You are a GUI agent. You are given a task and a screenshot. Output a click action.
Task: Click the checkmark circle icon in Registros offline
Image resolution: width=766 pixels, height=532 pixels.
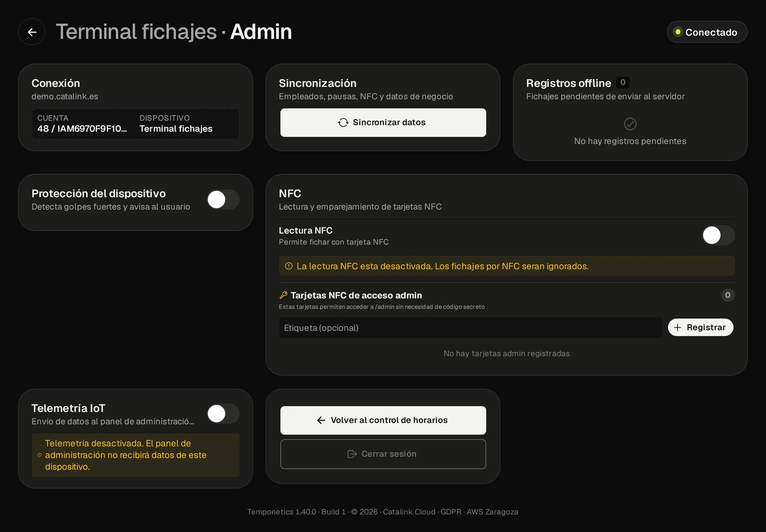tap(630, 124)
